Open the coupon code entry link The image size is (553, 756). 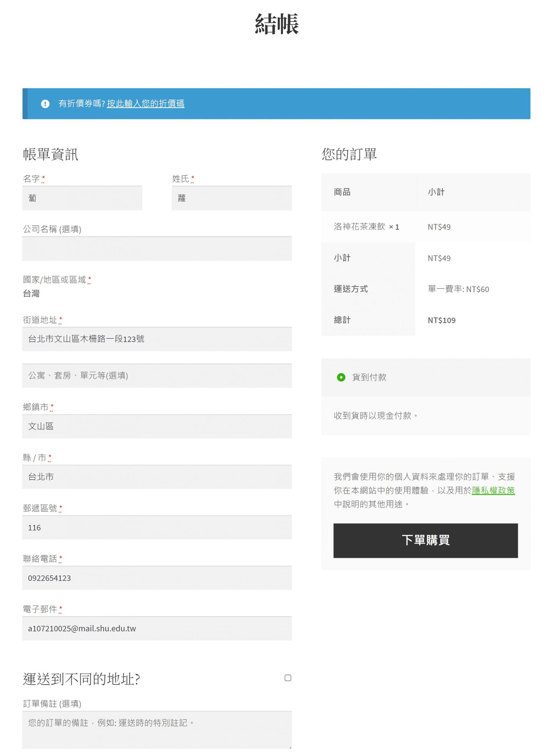(x=146, y=104)
